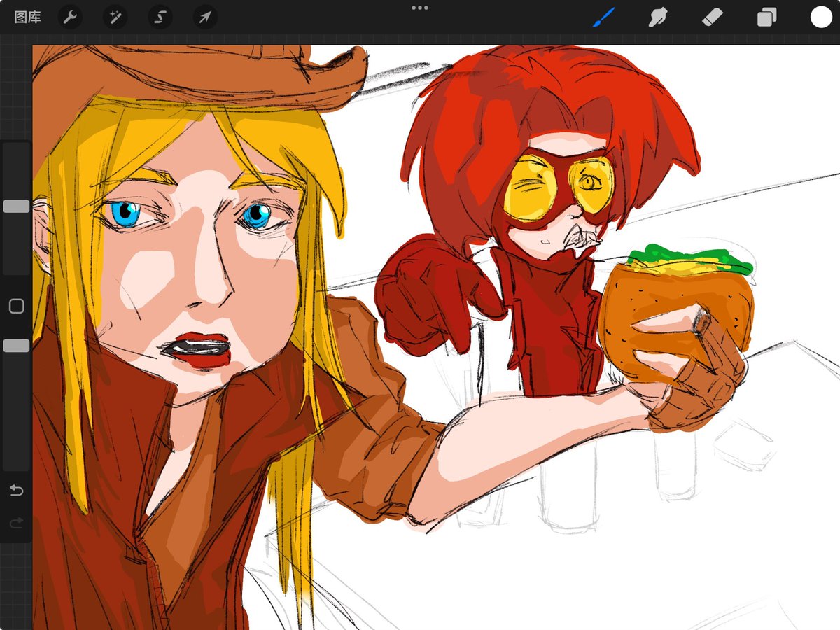
Task: Select the blue Brush tool
Action: (x=603, y=17)
